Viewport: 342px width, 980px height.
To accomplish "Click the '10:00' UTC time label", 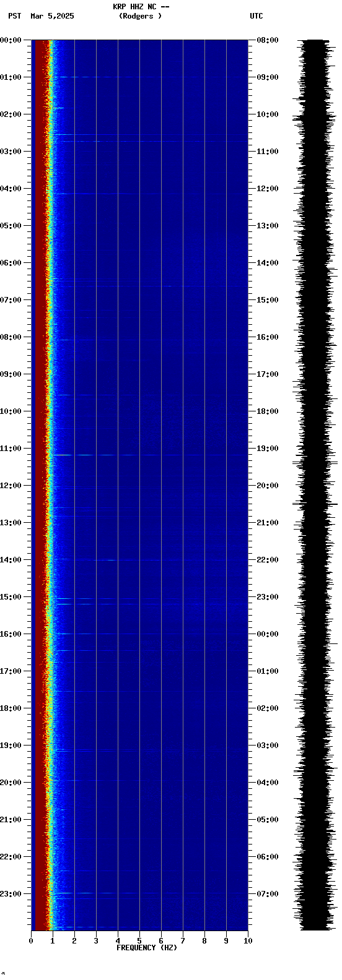I will [268, 114].
